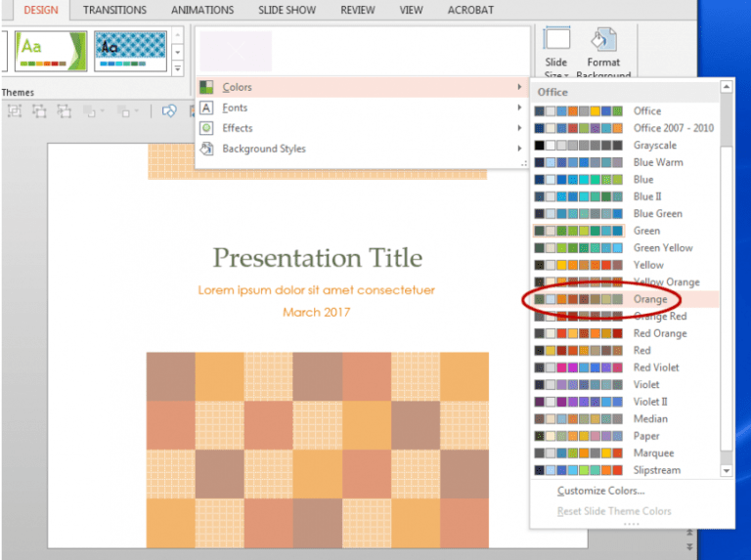This screenshot has height=560, width=751.
Task: Select the Green Yellow color scheme
Action: tap(626, 248)
